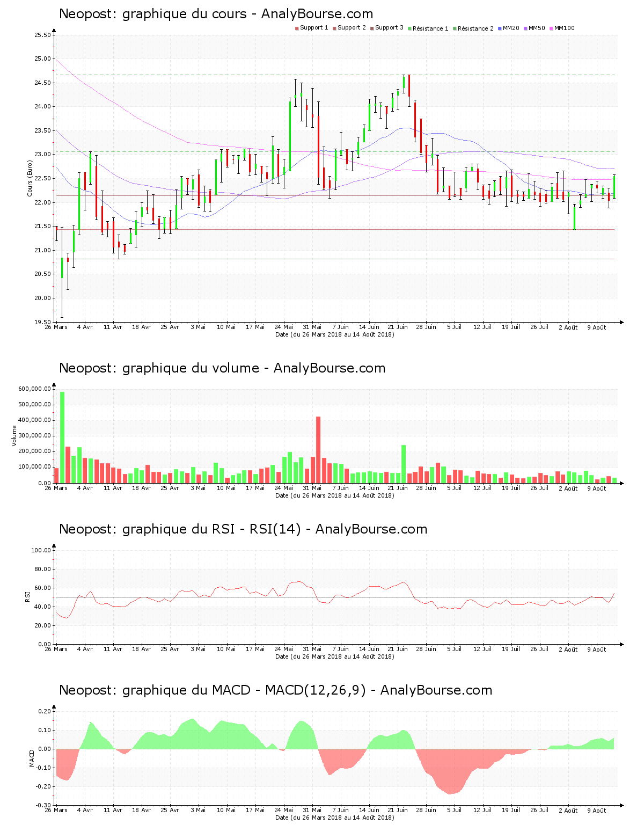Click the 60.00 RSI axis value
644x832 pixels.
pyautogui.click(x=43, y=588)
